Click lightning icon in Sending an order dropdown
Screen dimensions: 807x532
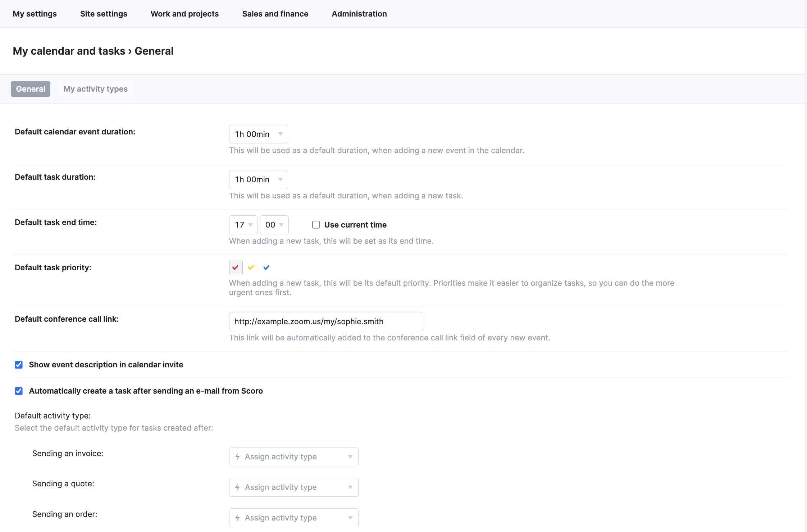click(x=237, y=518)
